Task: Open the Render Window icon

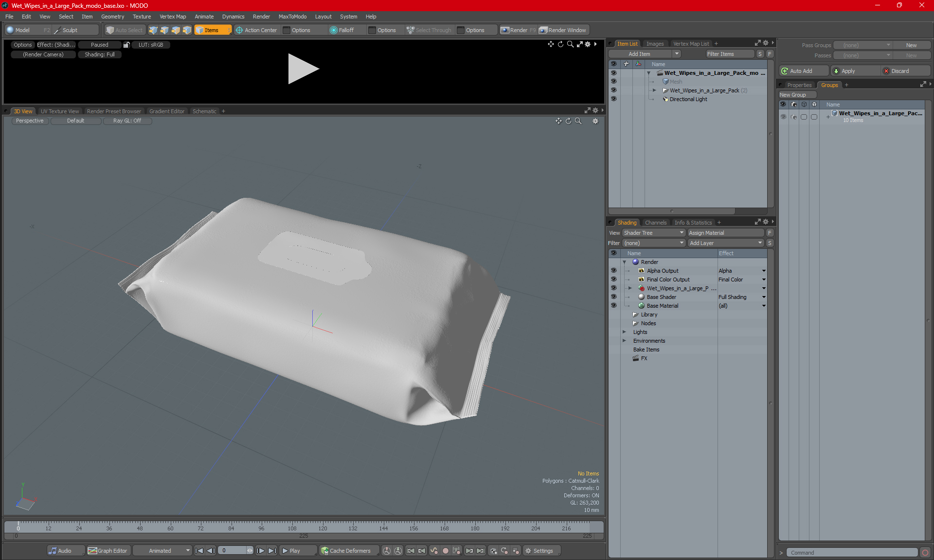Action: (563, 30)
